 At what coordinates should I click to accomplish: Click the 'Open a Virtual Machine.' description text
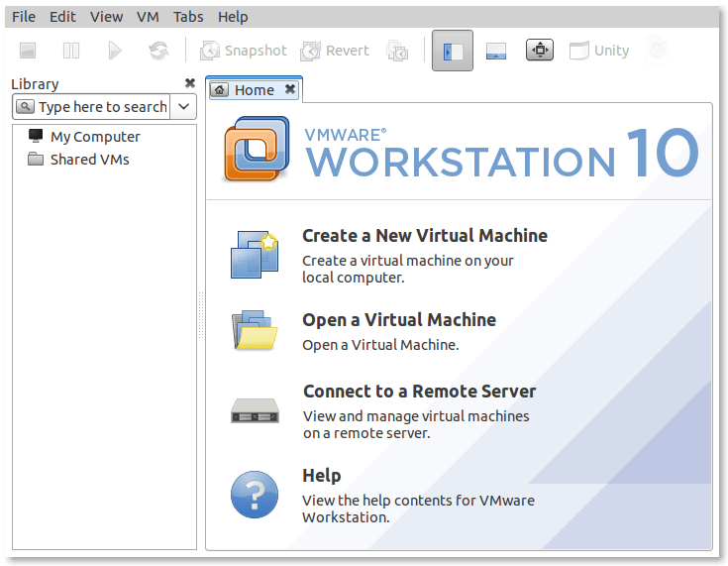coord(380,345)
